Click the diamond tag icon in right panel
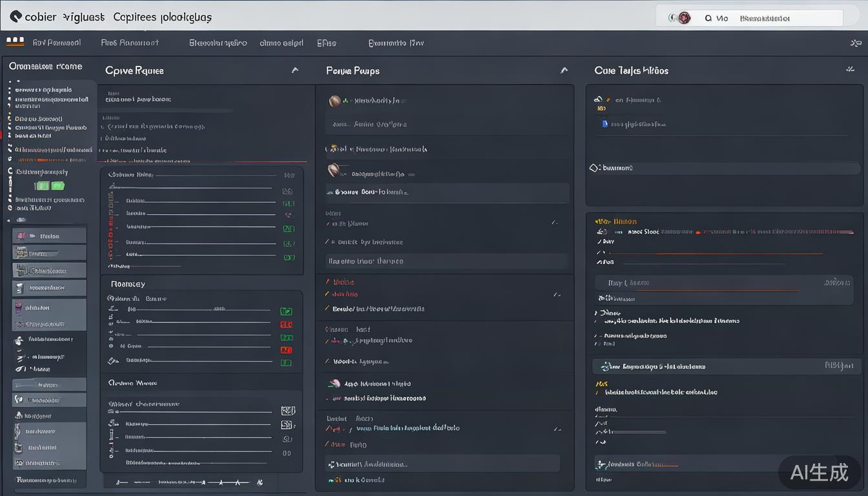This screenshot has height=496, width=868. pos(595,168)
